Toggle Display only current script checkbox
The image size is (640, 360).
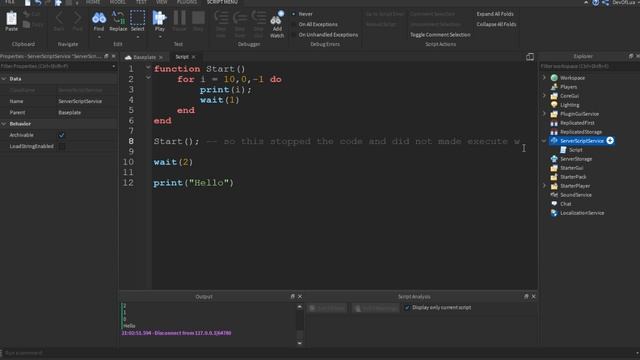click(x=407, y=307)
